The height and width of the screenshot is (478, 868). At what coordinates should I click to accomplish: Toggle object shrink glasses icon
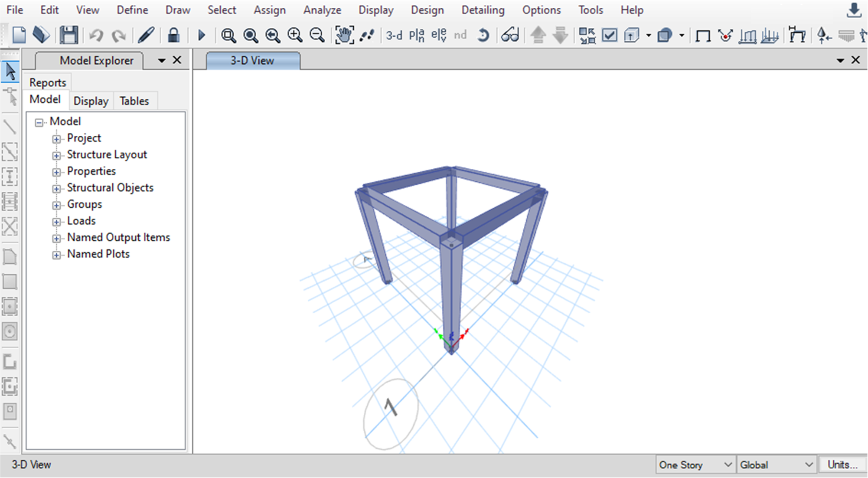tap(510, 35)
